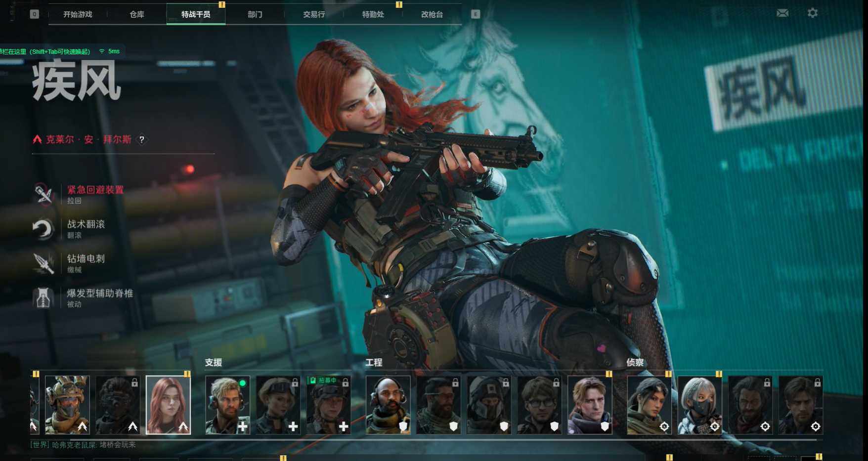Select the helmeted assault operator portrait
Image resolution: width=868 pixels, height=461 pixels.
pyautogui.click(x=67, y=405)
